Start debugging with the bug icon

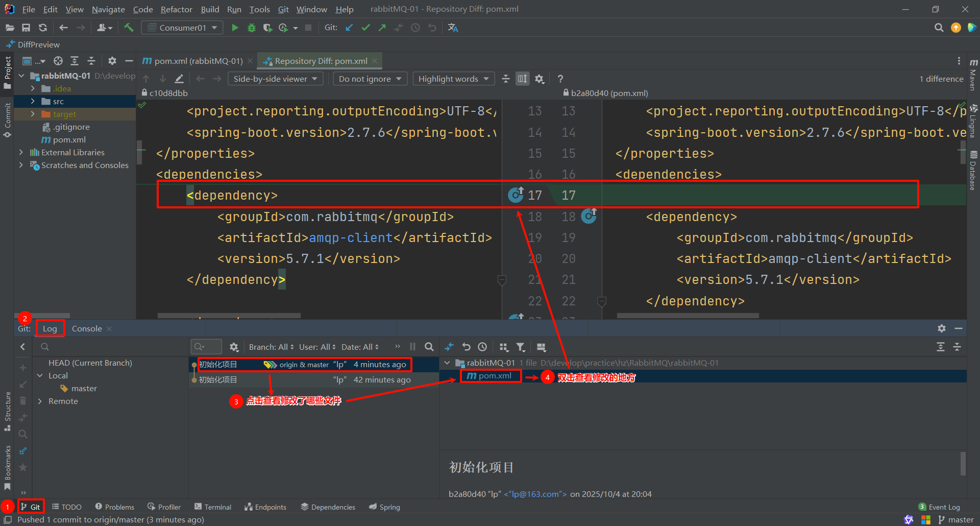(x=251, y=28)
